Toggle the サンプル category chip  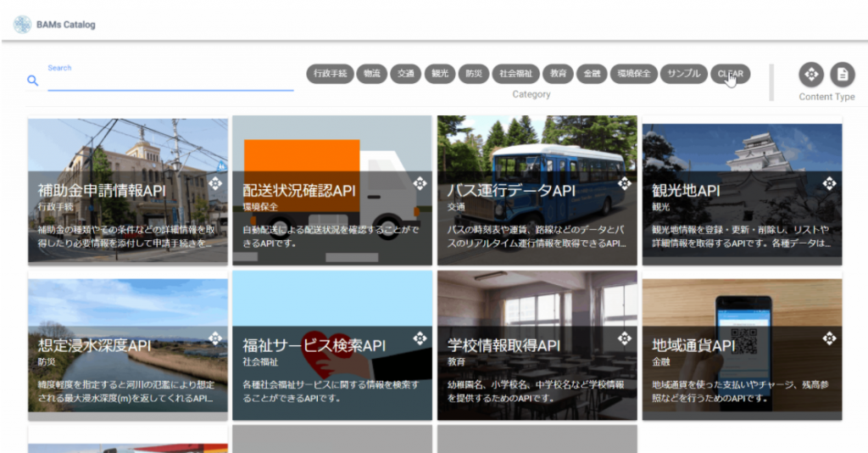684,74
